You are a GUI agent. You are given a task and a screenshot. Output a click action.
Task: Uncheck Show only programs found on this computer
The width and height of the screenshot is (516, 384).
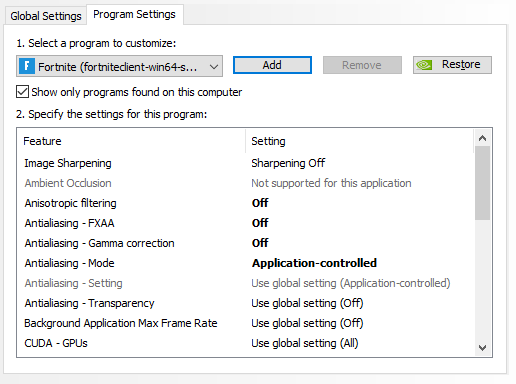click(x=22, y=92)
